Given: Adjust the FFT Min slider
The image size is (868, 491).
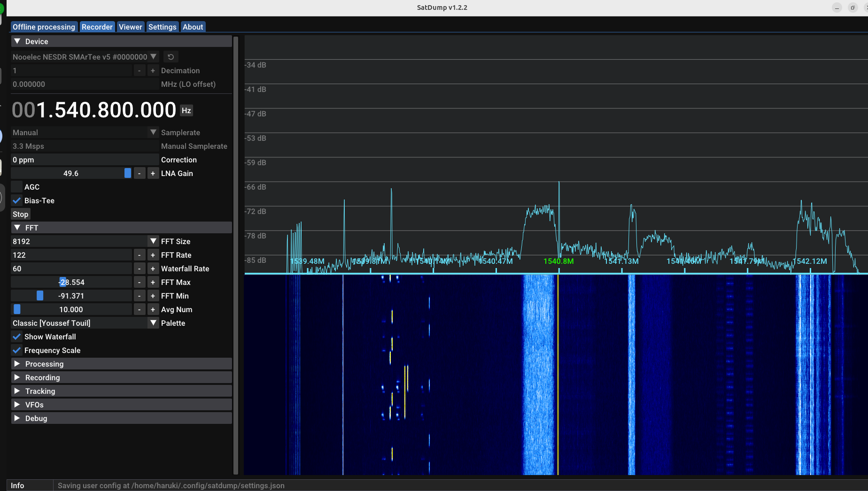Looking at the screenshot, I should coord(71,296).
